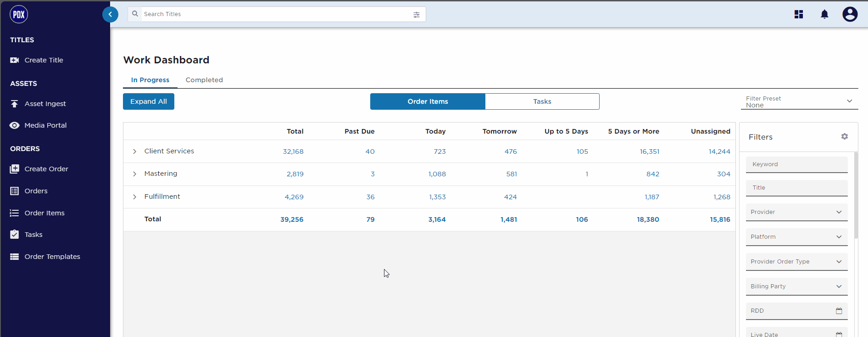Open Order Templates in sidebar
Image resolution: width=868 pixels, height=337 pixels.
tap(52, 257)
